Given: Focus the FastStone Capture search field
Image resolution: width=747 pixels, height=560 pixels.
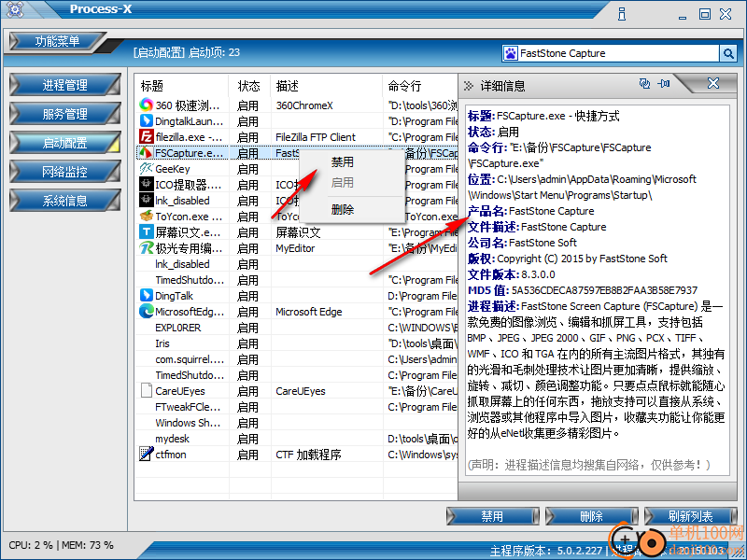Looking at the screenshot, I should [617, 53].
